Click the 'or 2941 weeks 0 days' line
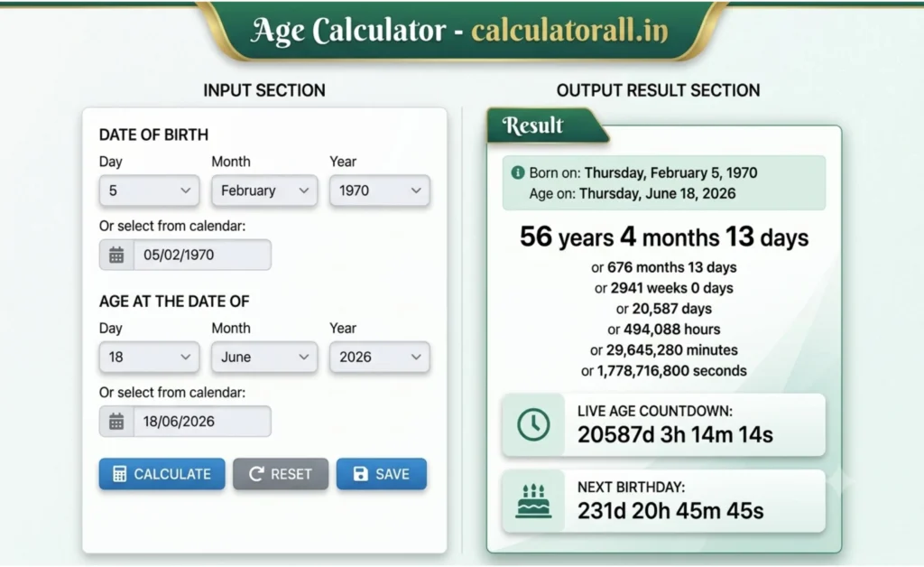 tap(664, 288)
